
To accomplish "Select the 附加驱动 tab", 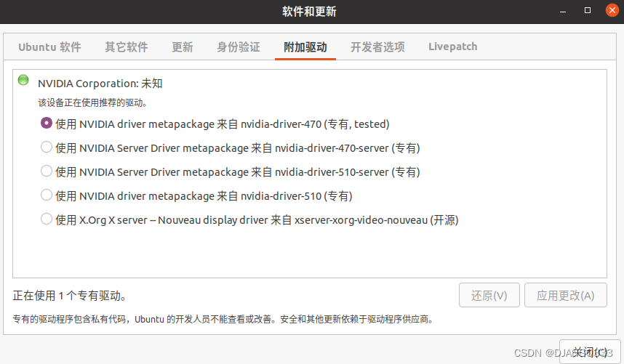I will point(305,47).
